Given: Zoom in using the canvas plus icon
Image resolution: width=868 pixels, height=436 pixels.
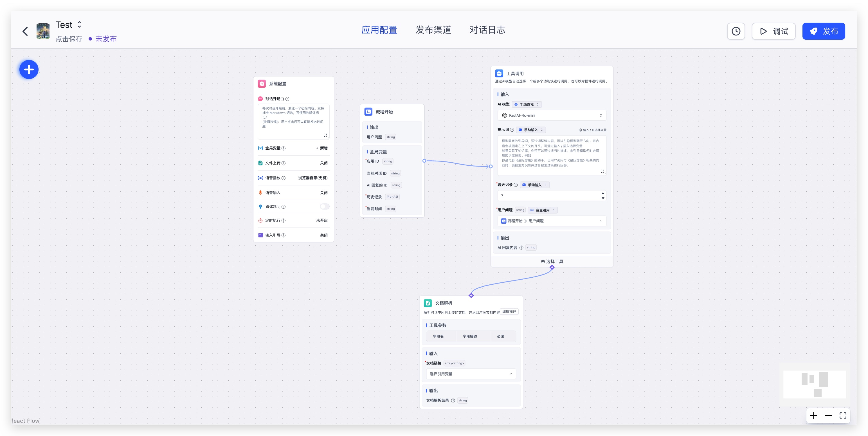Looking at the screenshot, I should (813, 415).
